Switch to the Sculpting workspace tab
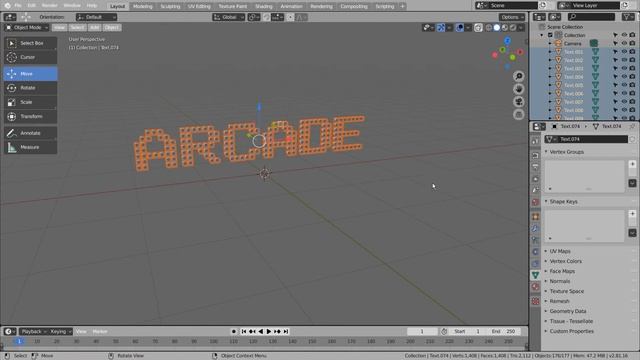This screenshot has width=640, height=360. (x=170, y=6)
